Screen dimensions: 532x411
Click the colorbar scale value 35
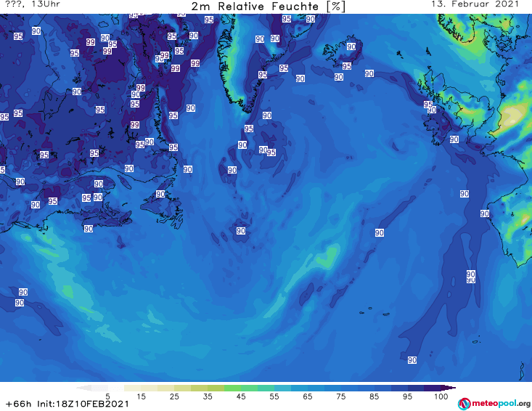pos(208,396)
